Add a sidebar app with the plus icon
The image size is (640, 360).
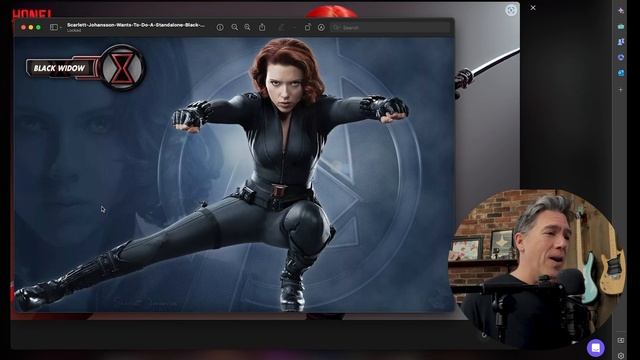[x=621, y=89]
